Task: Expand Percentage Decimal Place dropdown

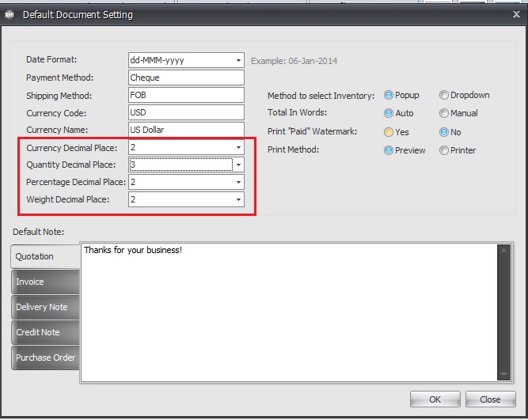Action: [x=238, y=182]
